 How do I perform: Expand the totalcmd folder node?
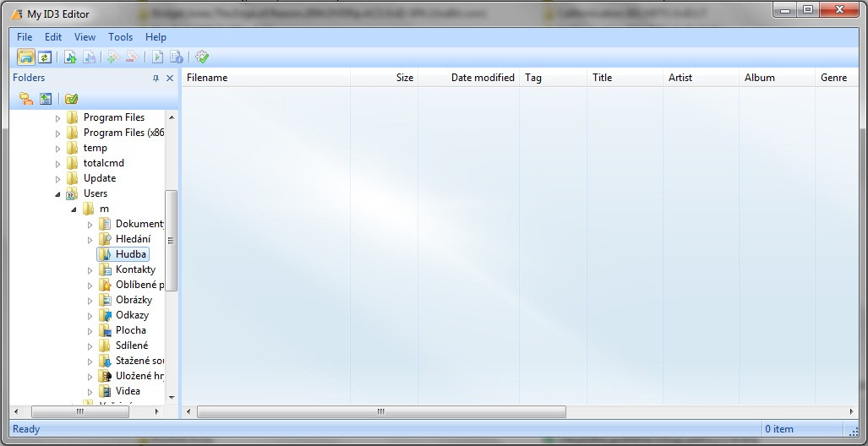pyautogui.click(x=57, y=163)
